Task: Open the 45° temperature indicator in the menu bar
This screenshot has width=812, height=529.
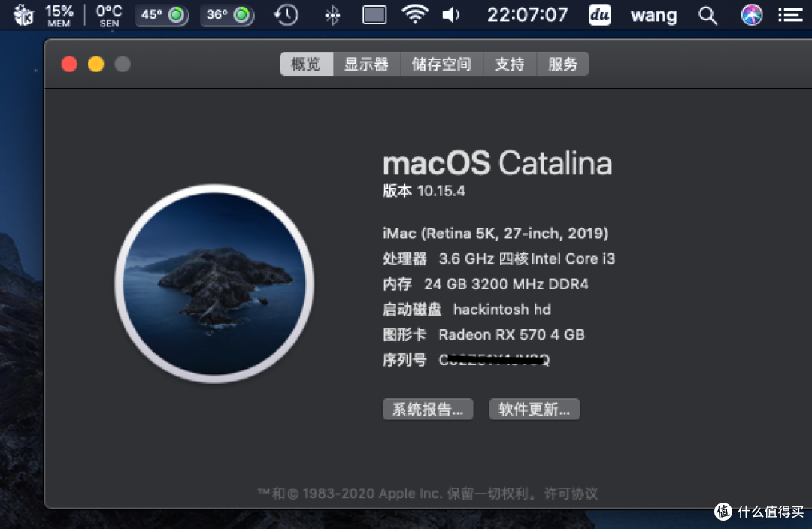Action: [162, 14]
